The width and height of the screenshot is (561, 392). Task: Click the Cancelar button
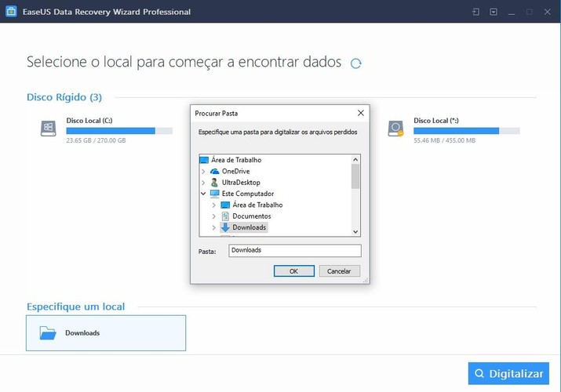click(339, 270)
